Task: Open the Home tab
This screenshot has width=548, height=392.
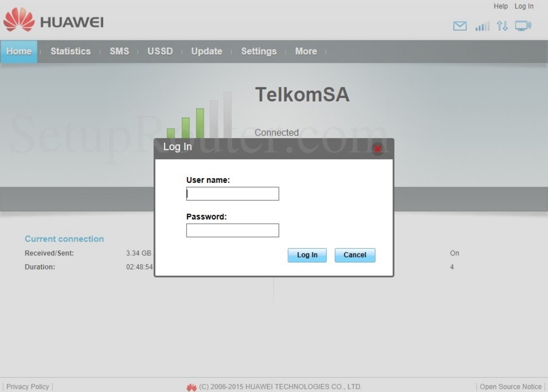Action: [19, 51]
